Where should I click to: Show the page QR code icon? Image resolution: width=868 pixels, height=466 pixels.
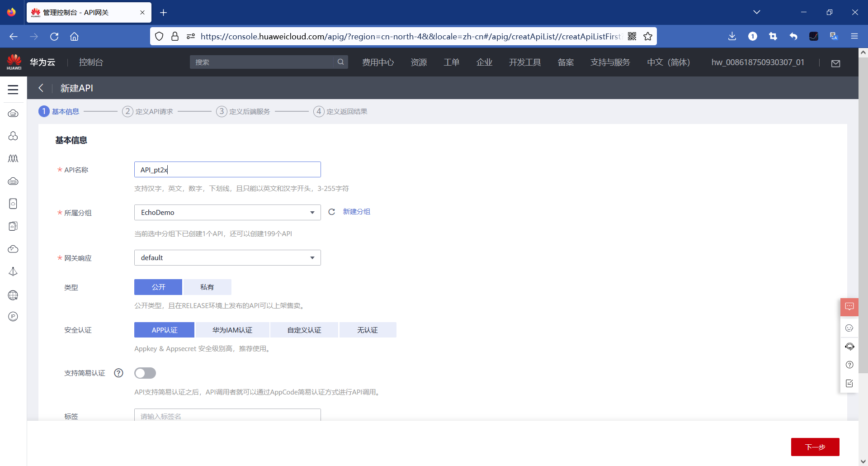[632, 36]
